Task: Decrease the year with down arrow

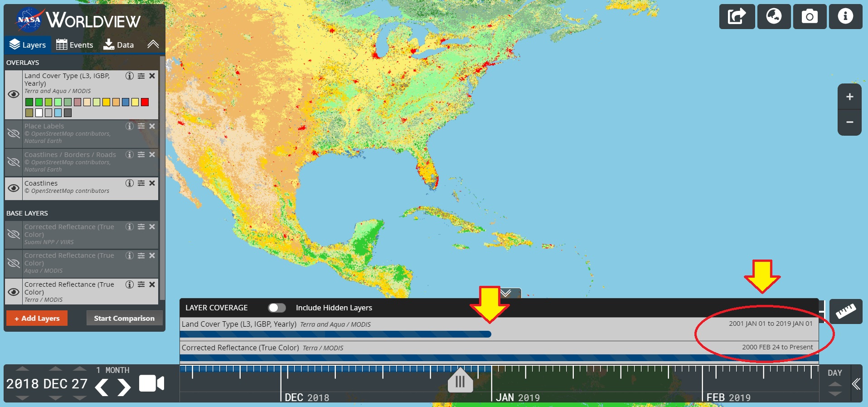Action: [x=22, y=398]
